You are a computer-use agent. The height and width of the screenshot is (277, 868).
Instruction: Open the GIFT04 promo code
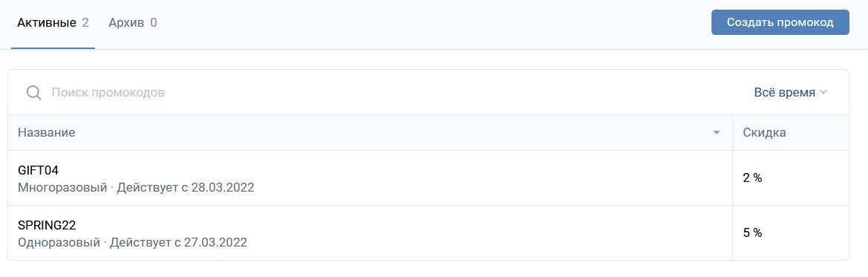[38, 171]
